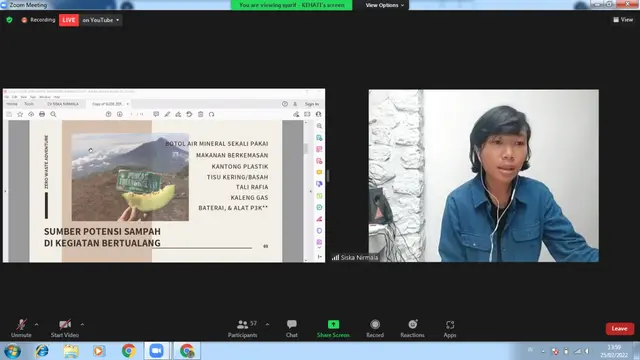Unmute the microphone in Zoom
Screen dimensions: 640x360
click(21, 328)
